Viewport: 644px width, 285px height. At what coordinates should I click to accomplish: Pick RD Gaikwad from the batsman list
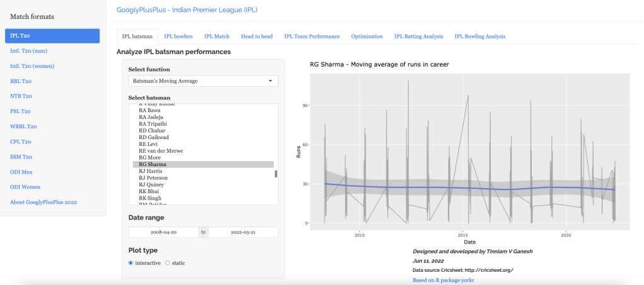(154, 137)
